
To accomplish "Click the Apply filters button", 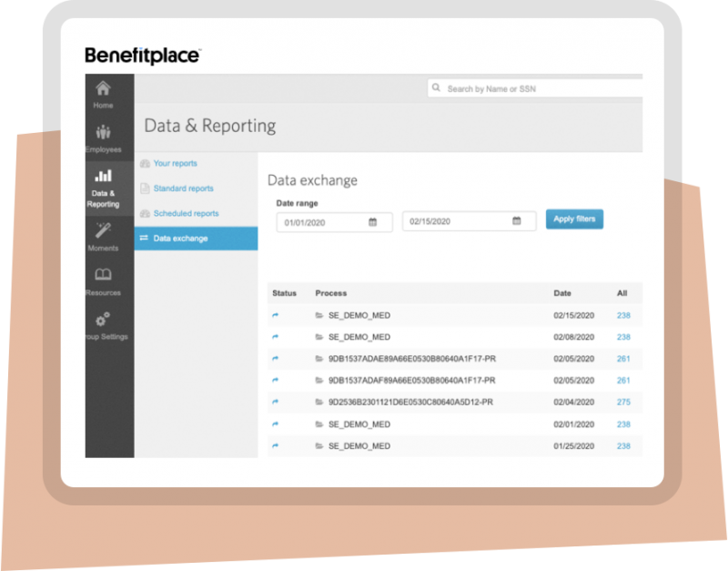I will click(x=574, y=219).
